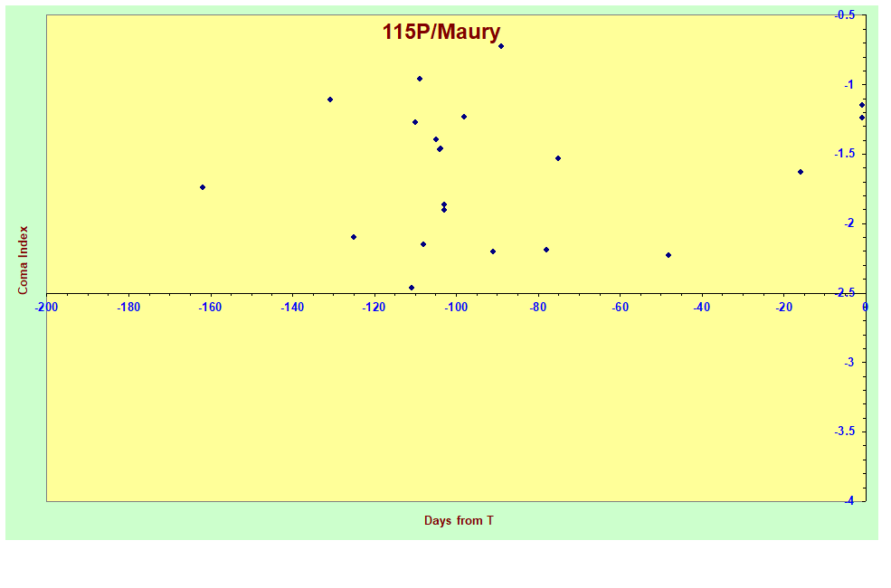The height and width of the screenshot is (588, 891).
Task: Select the data point at day -98
Action: pos(464,117)
